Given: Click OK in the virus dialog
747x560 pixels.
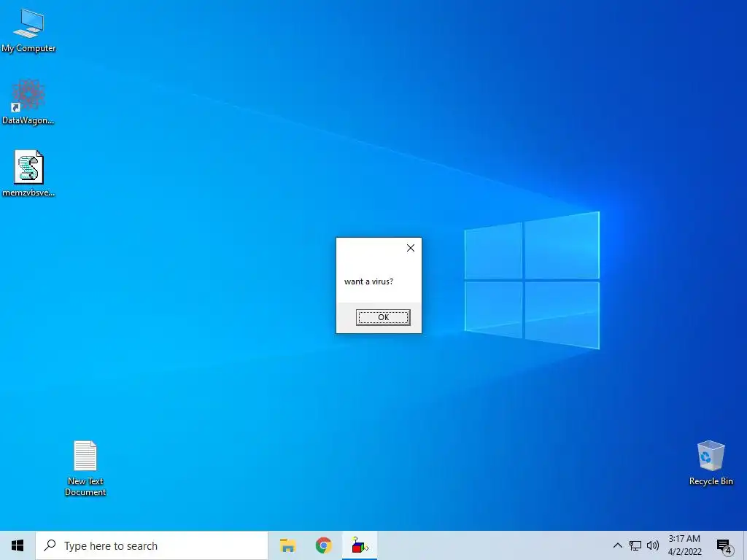Looking at the screenshot, I should pyautogui.click(x=383, y=317).
